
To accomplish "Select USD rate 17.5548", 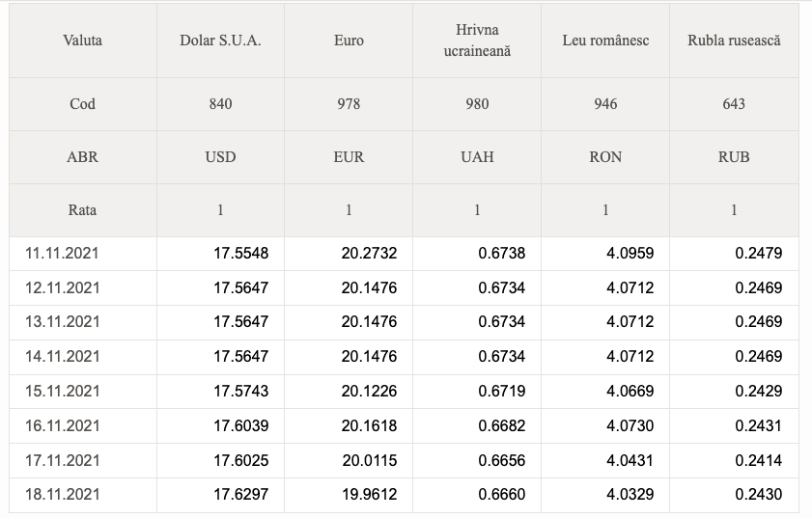I will [240, 253].
